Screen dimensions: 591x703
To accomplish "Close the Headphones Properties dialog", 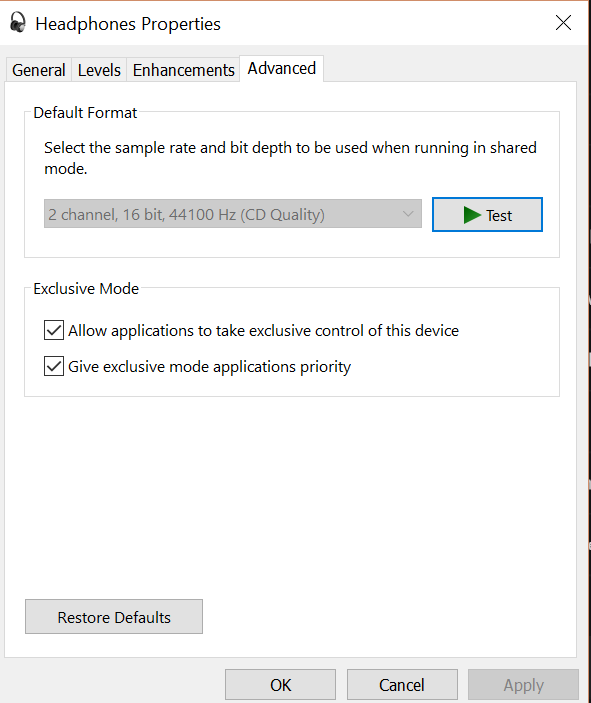I will point(563,22).
